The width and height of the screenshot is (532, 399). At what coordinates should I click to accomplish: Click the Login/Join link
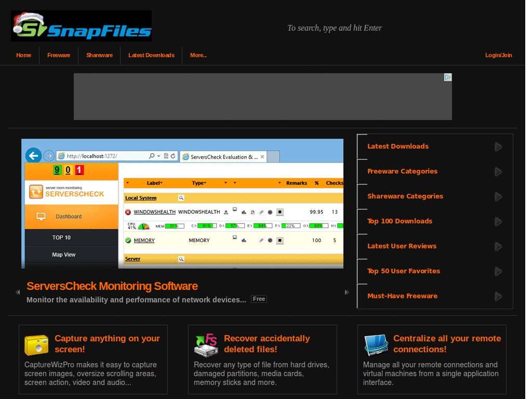pyautogui.click(x=498, y=55)
